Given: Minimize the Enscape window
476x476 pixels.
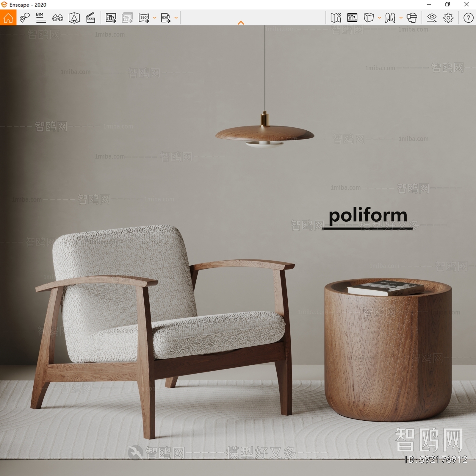Looking at the screenshot, I should (429, 4).
